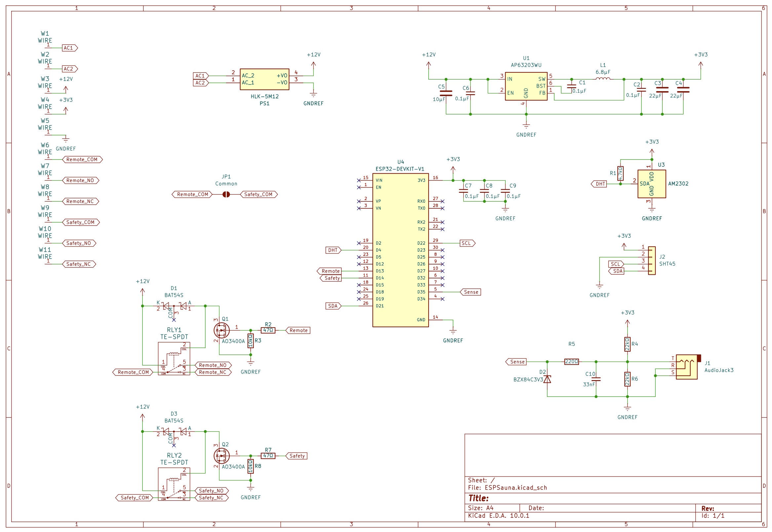Click the Id: 1/1 sheet number text

[713, 516]
